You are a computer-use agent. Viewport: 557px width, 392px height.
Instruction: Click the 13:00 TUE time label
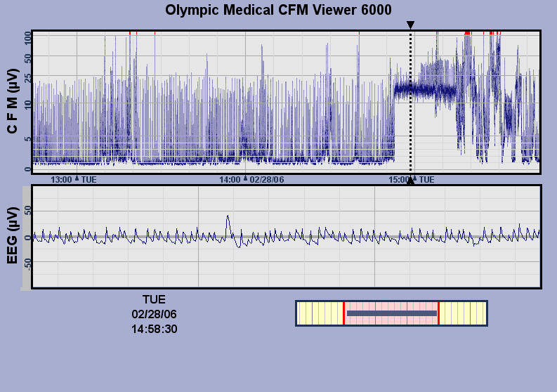[74, 179]
